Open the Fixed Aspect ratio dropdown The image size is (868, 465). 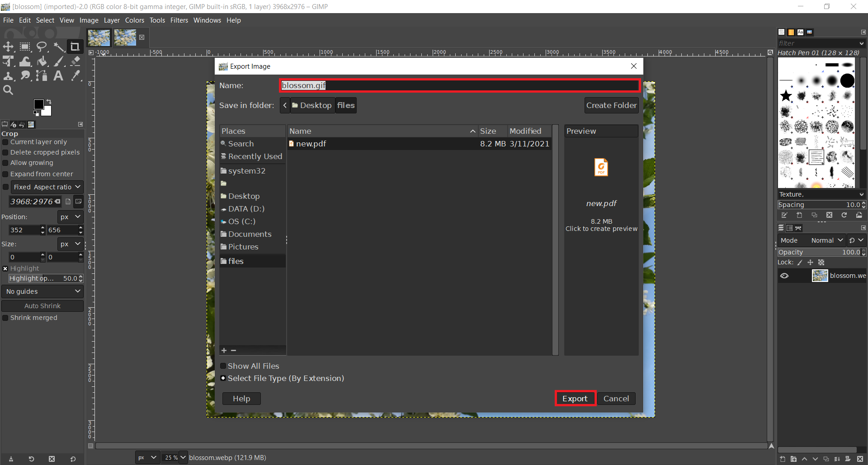(x=47, y=187)
